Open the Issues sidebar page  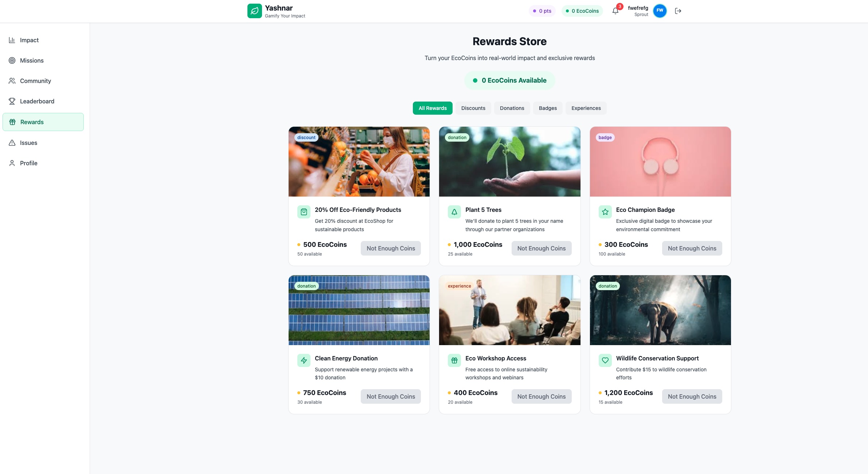[28, 143]
